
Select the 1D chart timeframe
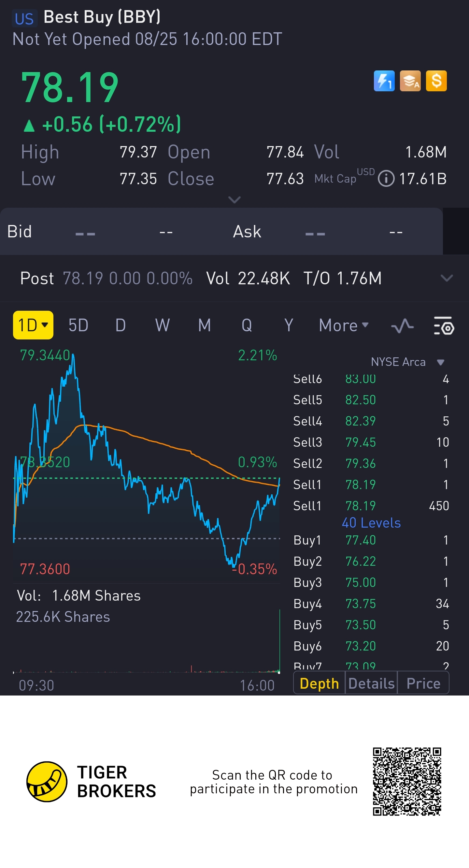33,325
